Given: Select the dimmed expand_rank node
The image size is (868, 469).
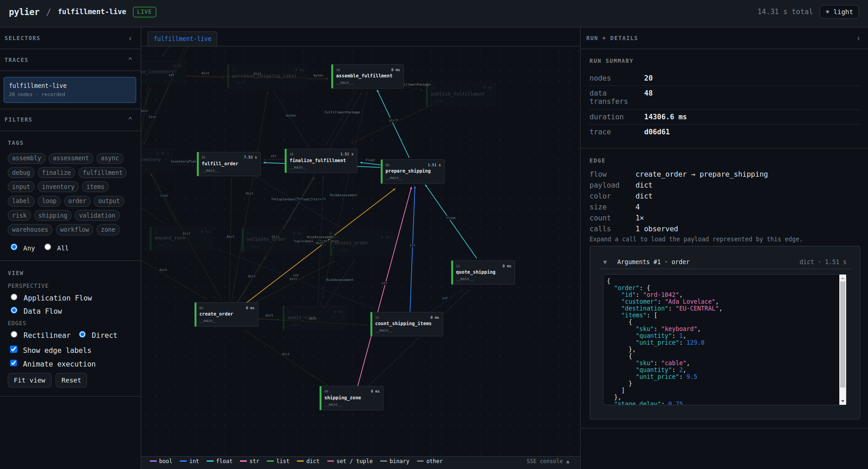Looking at the screenshot, I should click(x=182, y=239).
